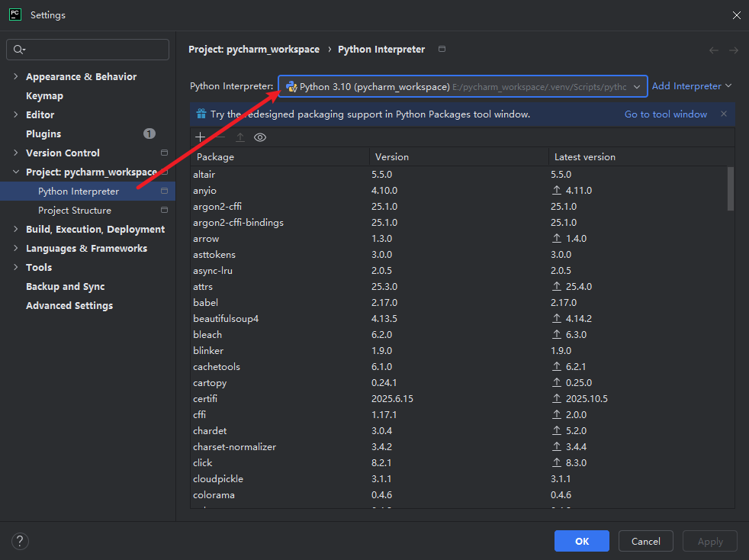This screenshot has width=749, height=560.
Task: Click the project-scope icon beside Project Structure
Action: point(164,210)
